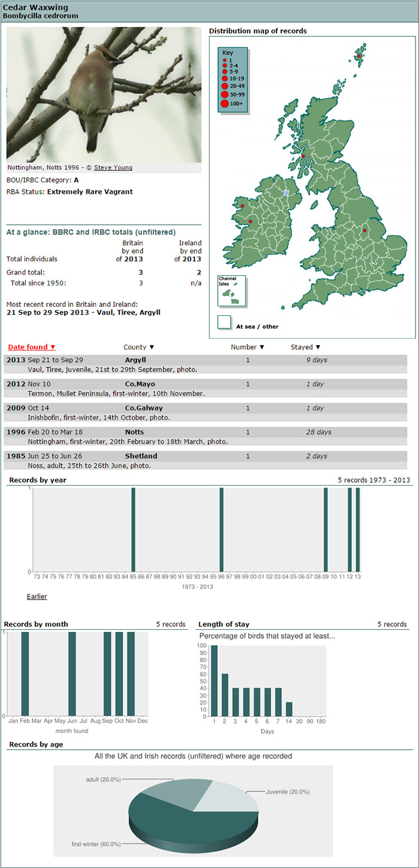This screenshot has width=419, height=868.
Task: Click the 1985 bar in yearly chart
Action: 133,529
